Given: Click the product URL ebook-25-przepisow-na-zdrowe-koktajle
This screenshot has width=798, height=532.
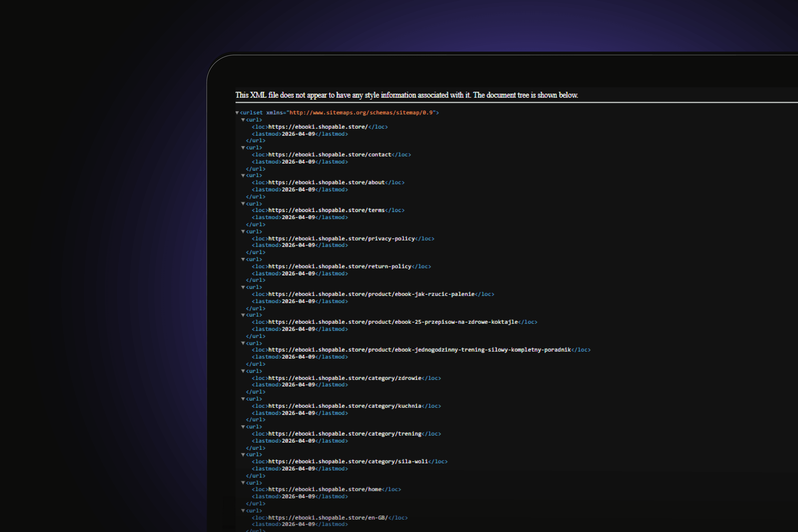Looking at the screenshot, I should click(x=393, y=322).
